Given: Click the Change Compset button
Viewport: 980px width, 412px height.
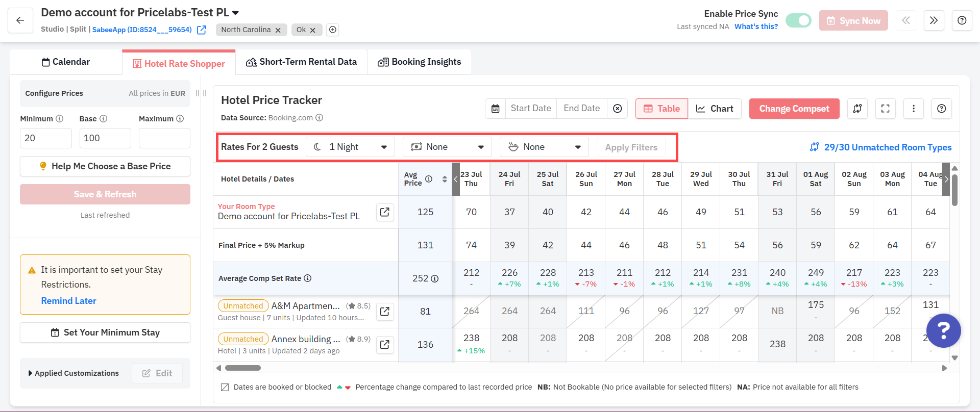Looking at the screenshot, I should coord(794,109).
